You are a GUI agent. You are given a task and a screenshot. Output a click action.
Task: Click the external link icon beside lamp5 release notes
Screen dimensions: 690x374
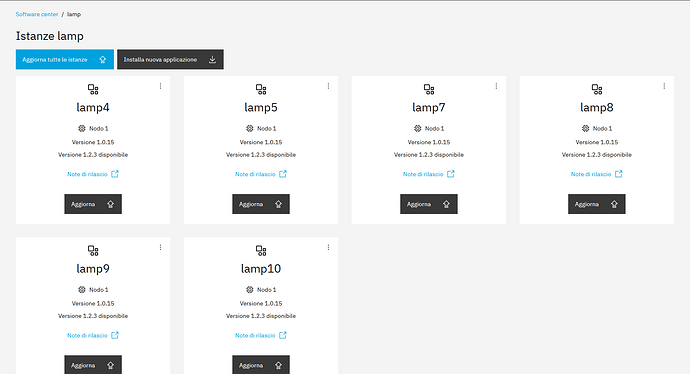pyautogui.click(x=283, y=174)
